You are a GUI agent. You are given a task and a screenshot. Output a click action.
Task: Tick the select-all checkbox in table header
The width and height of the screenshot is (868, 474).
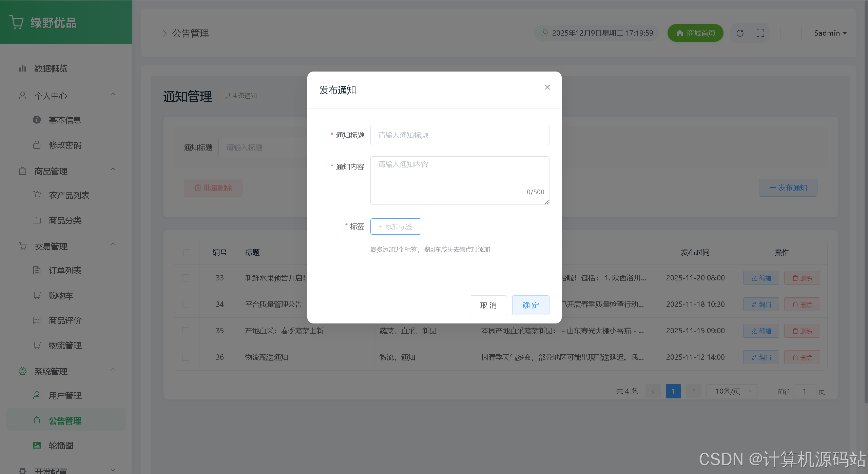[x=187, y=253]
